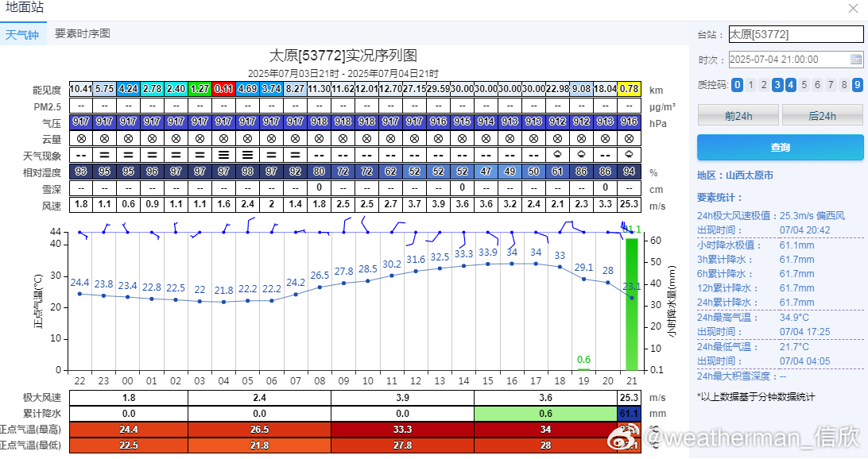Click the 24.4 temperature point at hour 22
This screenshot has height=459, width=868.
tap(79, 294)
